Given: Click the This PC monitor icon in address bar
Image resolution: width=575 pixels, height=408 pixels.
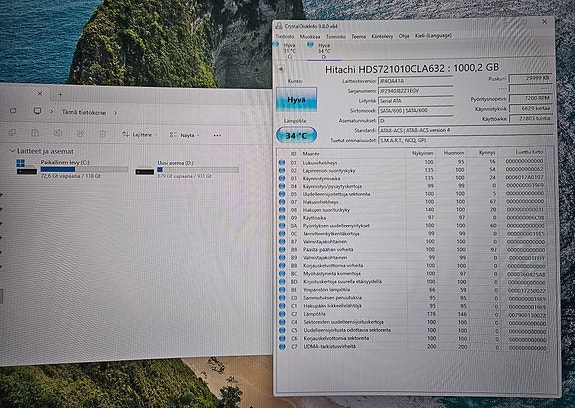Looking at the screenshot, I should (x=37, y=111).
